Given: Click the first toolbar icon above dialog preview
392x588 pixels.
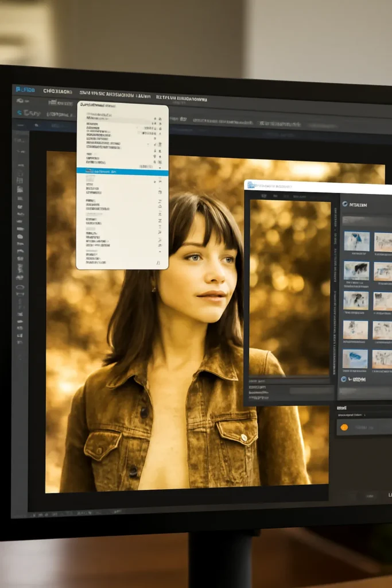Looking at the screenshot, I should coord(263,196).
